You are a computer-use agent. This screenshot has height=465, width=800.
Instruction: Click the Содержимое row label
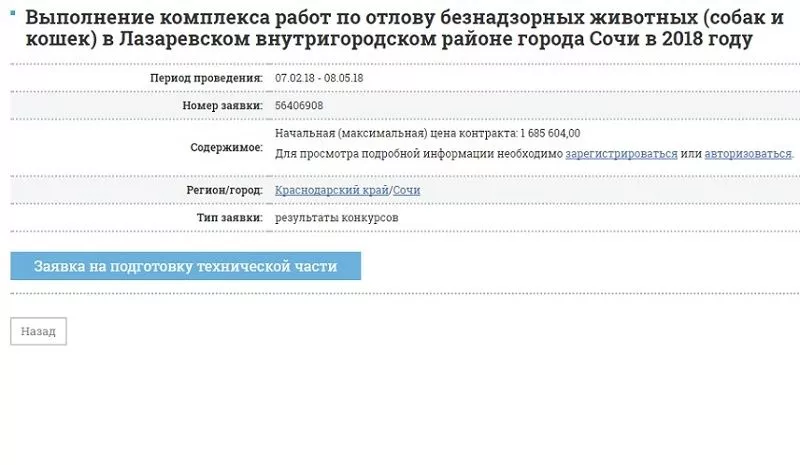point(226,147)
